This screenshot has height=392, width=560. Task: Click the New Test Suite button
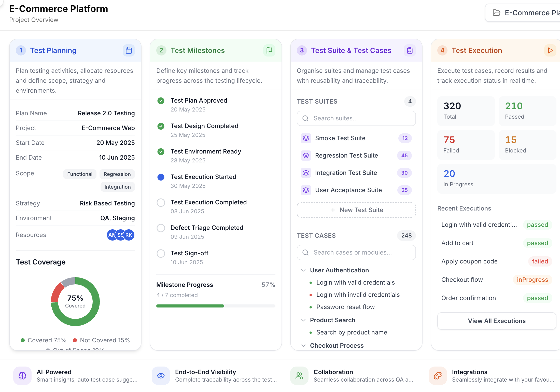coord(356,210)
